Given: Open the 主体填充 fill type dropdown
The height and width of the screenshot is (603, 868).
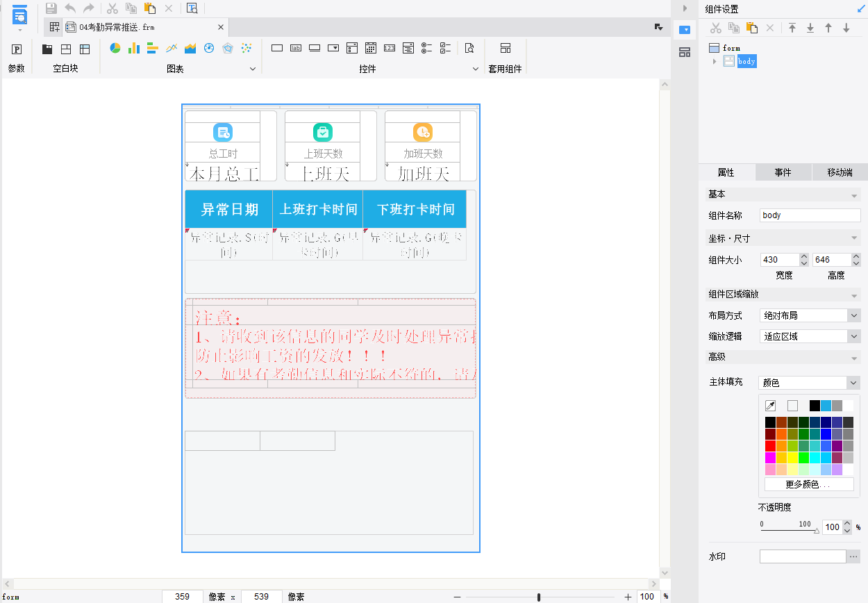Looking at the screenshot, I should [x=854, y=383].
